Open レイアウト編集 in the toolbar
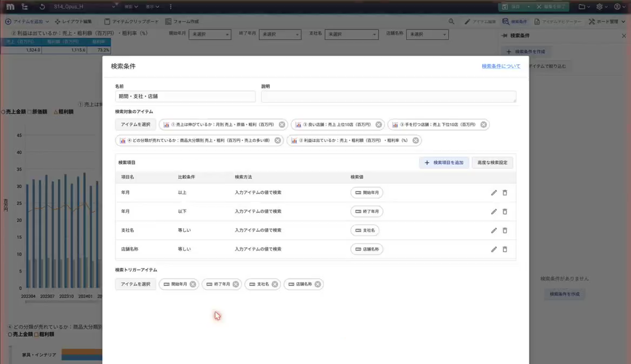631x364 pixels. click(73, 22)
